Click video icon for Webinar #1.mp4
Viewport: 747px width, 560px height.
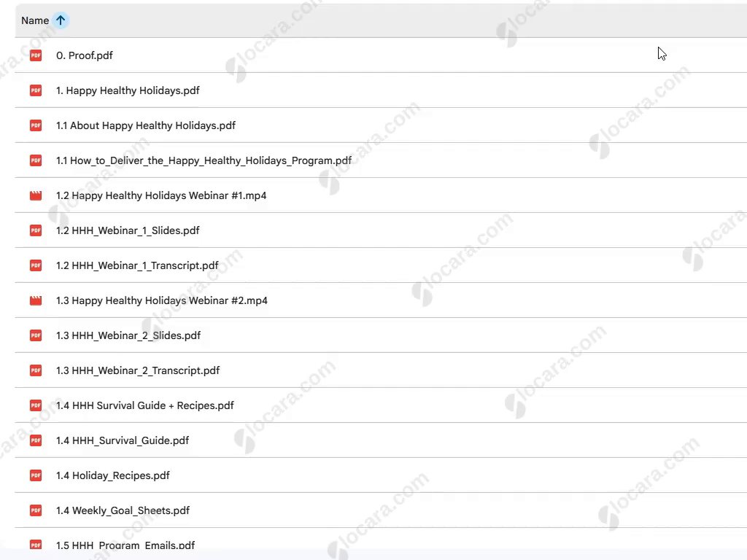click(x=36, y=195)
